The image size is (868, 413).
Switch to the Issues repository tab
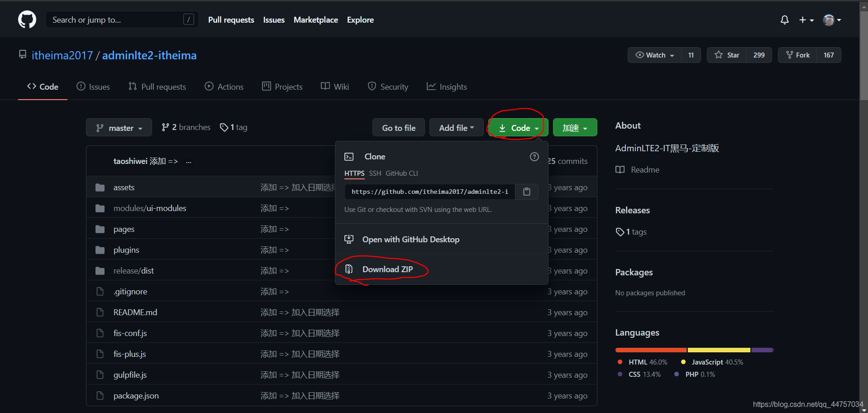[93, 86]
